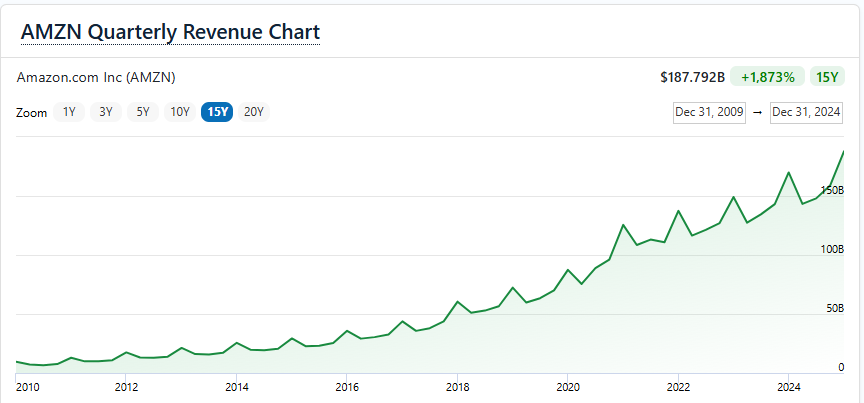The width and height of the screenshot is (864, 403).
Task: Click the +1,873% change badge
Action: (x=768, y=78)
